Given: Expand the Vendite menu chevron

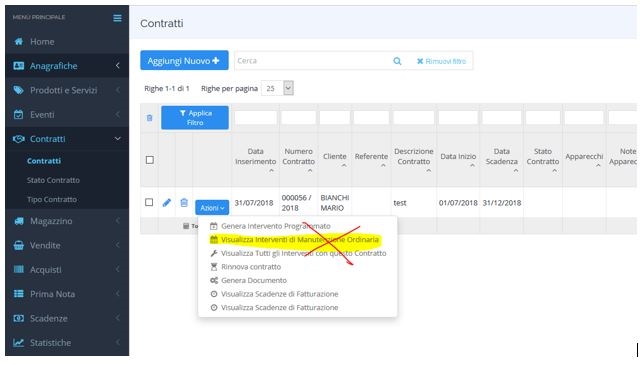Looking at the screenshot, I should click(x=117, y=245).
